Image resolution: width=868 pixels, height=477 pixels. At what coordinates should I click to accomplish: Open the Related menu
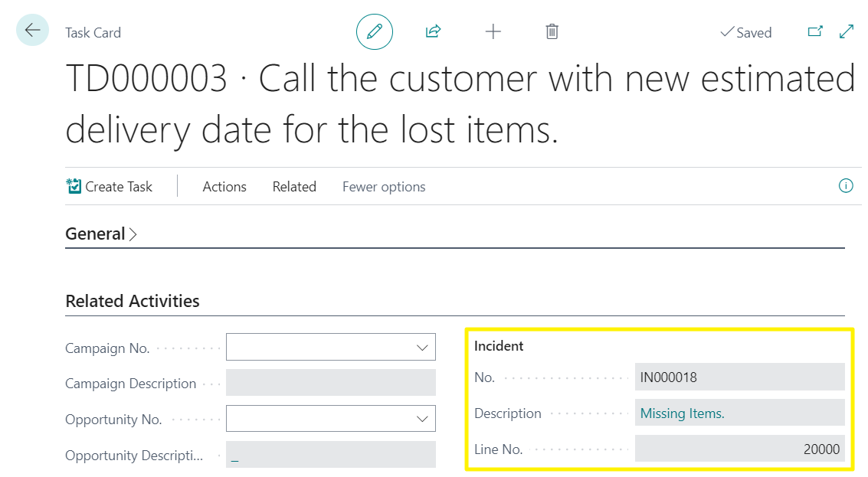294,186
